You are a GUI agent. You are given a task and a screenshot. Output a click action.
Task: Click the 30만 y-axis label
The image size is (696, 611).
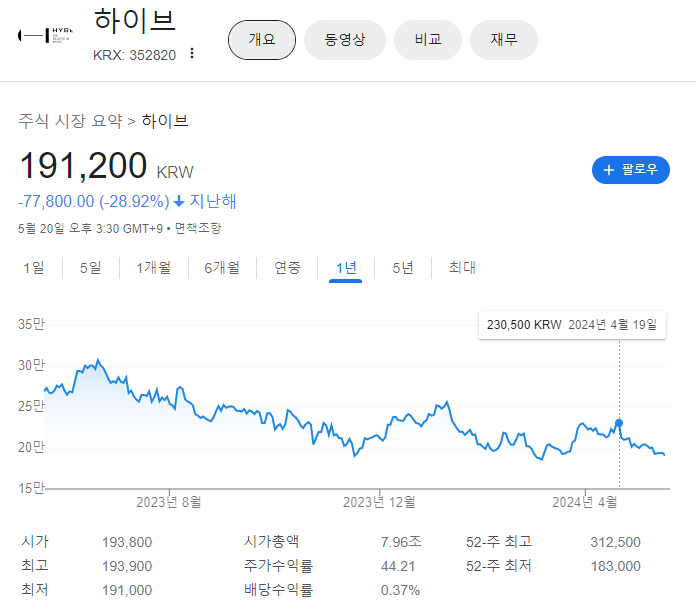(31, 365)
